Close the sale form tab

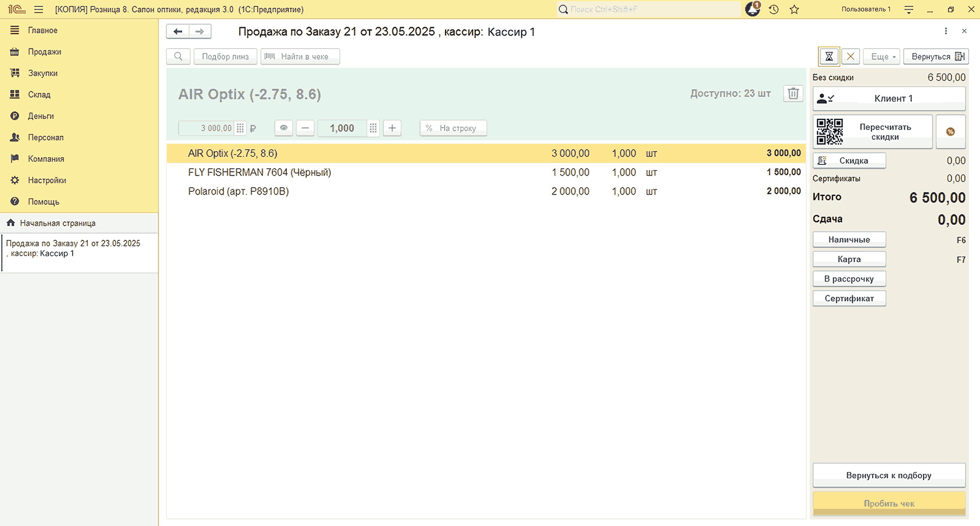[x=964, y=31]
